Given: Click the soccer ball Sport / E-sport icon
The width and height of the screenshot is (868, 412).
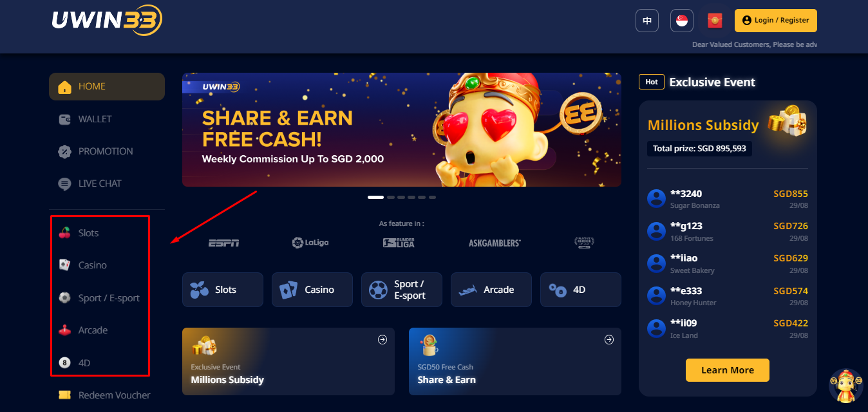Looking at the screenshot, I should click(64, 298).
